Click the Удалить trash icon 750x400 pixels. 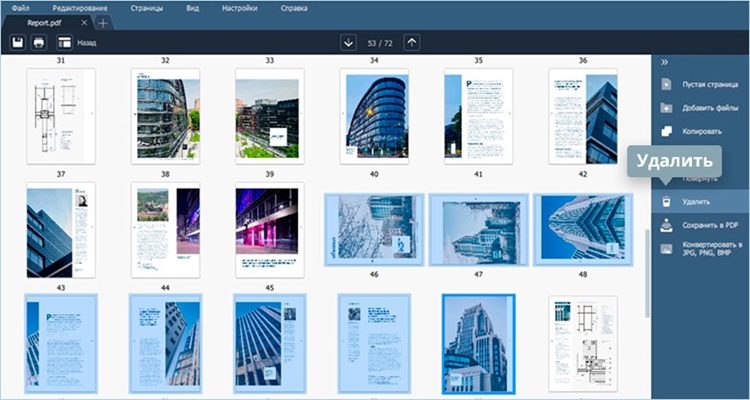[x=666, y=202]
